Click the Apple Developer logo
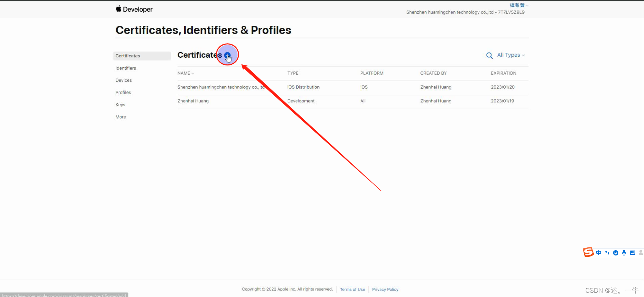 134,9
